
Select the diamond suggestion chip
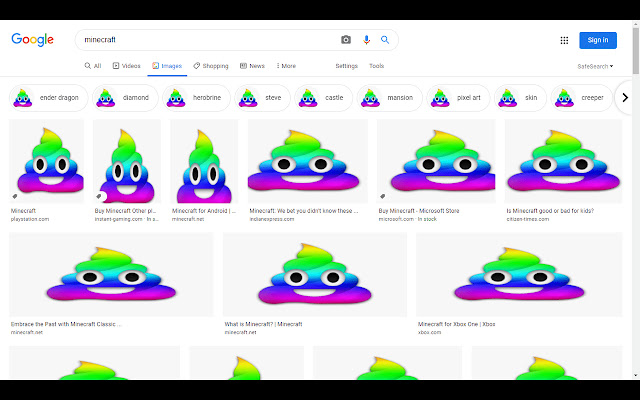125,98
